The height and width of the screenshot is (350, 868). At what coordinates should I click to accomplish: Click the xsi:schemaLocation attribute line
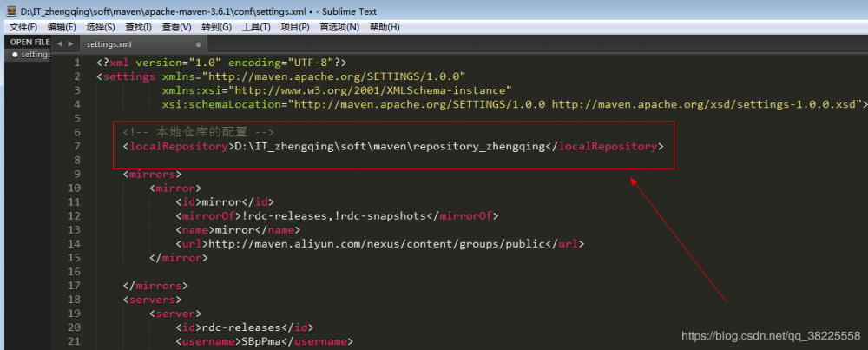(x=514, y=104)
